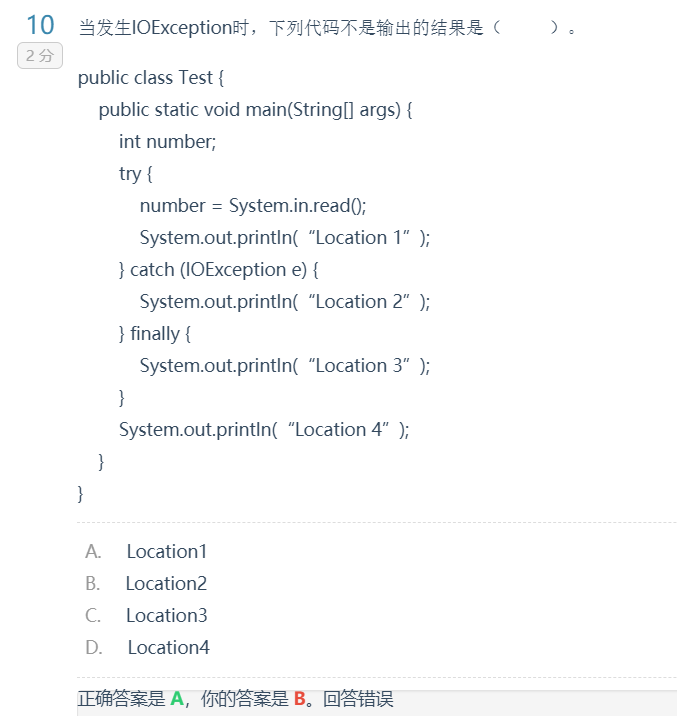Click the println Location 1 line
The height and width of the screenshot is (716, 677).
click(284, 238)
